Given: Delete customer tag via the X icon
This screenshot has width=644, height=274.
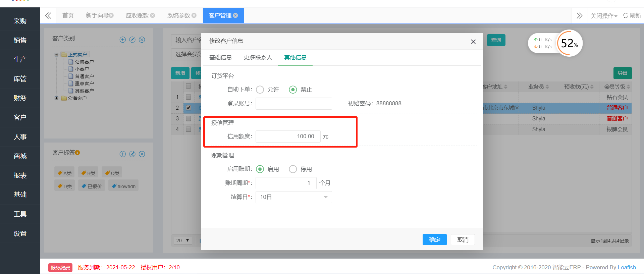Looking at the screenshot, I should 142,154.
